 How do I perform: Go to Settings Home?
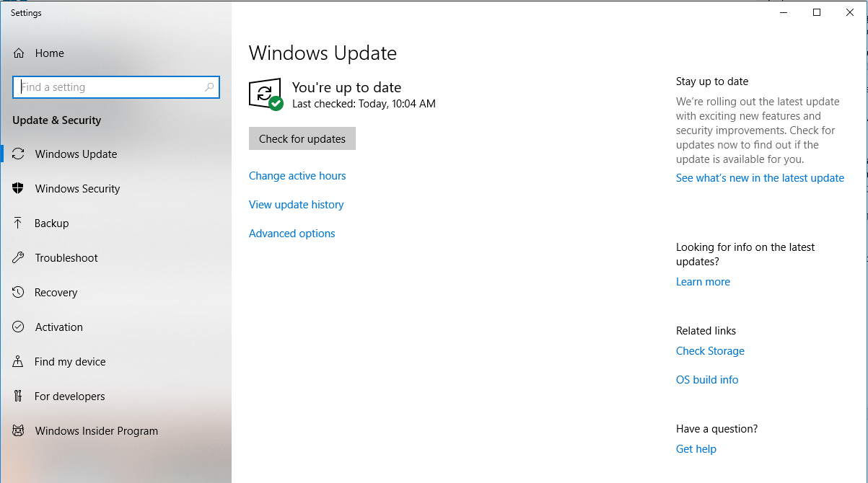click(x=115, y=53)
